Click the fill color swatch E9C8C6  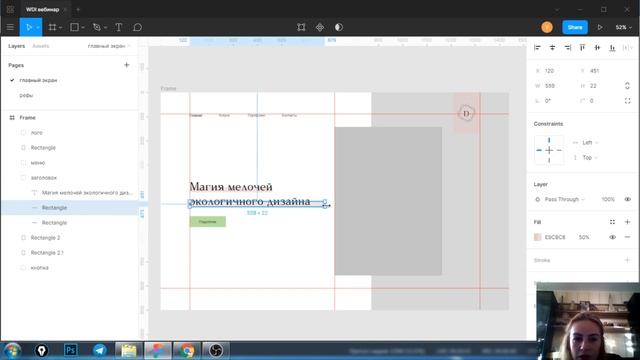tap(538, 237)
